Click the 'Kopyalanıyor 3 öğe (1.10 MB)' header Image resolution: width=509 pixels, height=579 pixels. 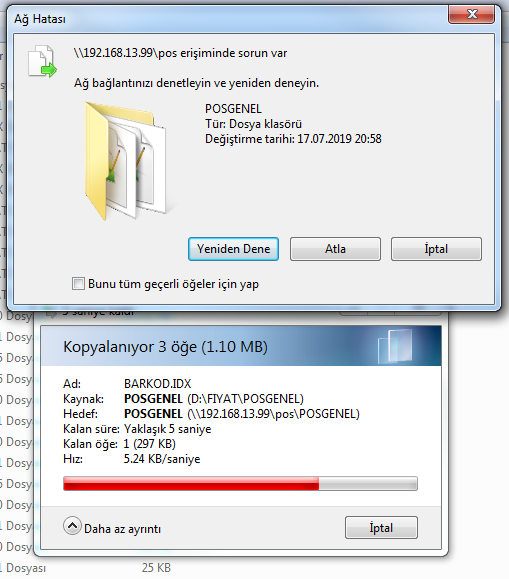click(x=165, y=347)
